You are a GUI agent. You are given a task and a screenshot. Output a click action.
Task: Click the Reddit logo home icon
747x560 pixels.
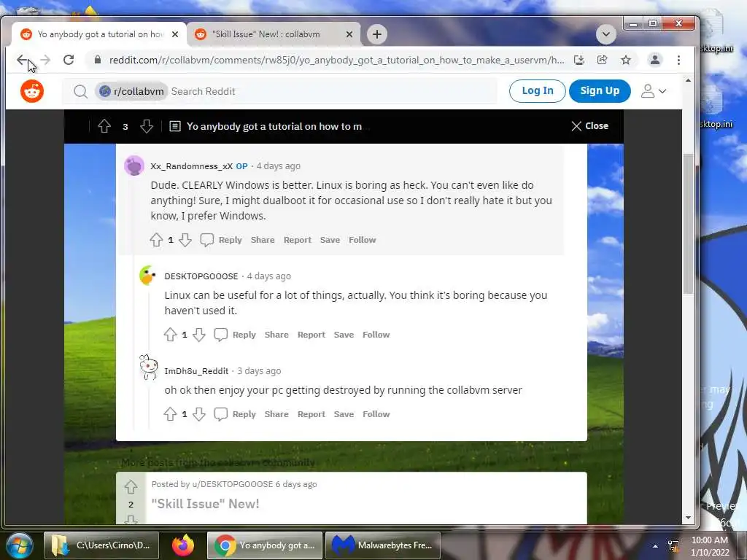(x=32, y=91)
